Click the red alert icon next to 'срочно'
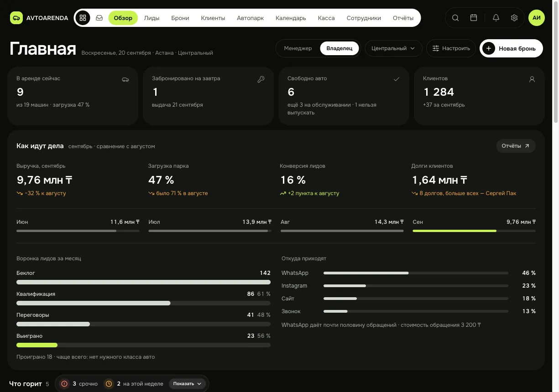This screenshot has width=559, height=392. coord(64,384)
